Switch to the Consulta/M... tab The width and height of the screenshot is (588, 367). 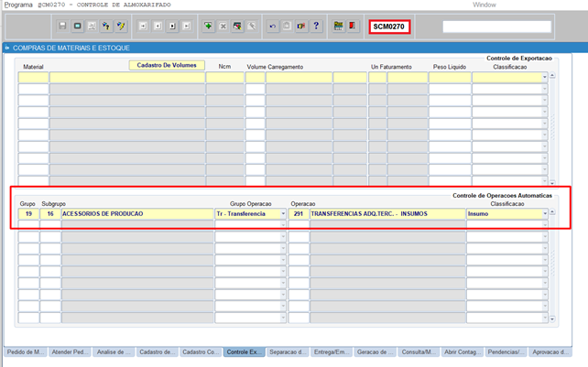pos(419,352)
